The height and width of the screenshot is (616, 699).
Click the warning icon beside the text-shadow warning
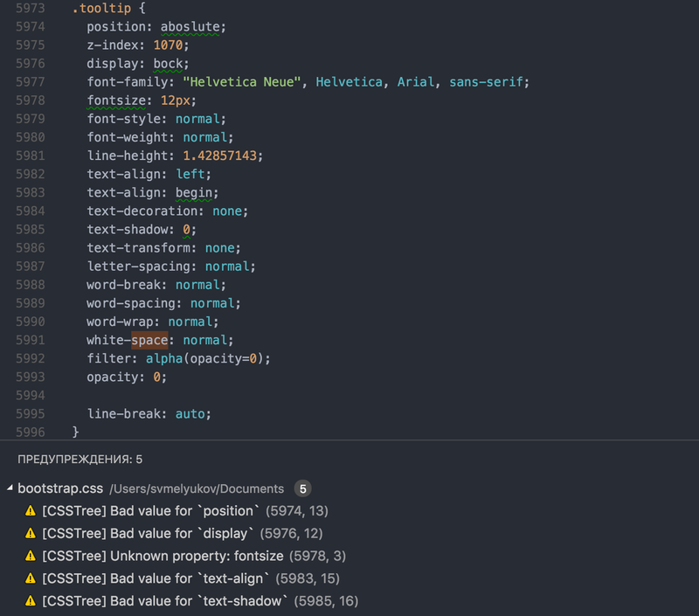coord(31,601)
